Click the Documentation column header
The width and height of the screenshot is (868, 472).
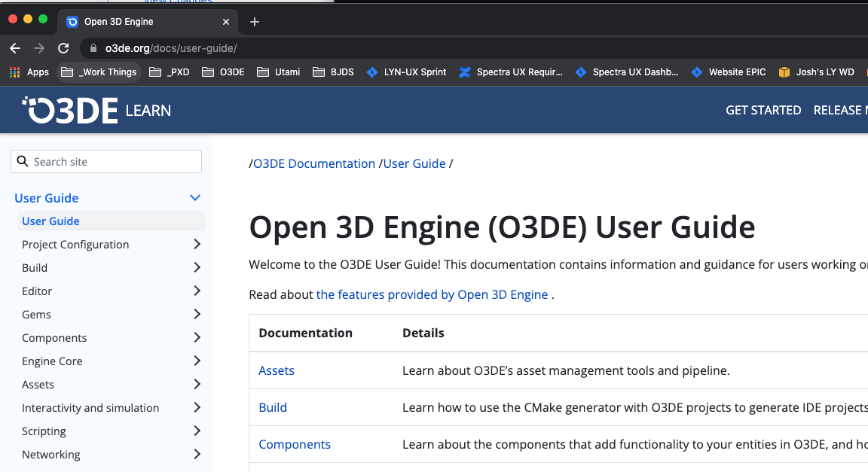click(x=306, y=333)
